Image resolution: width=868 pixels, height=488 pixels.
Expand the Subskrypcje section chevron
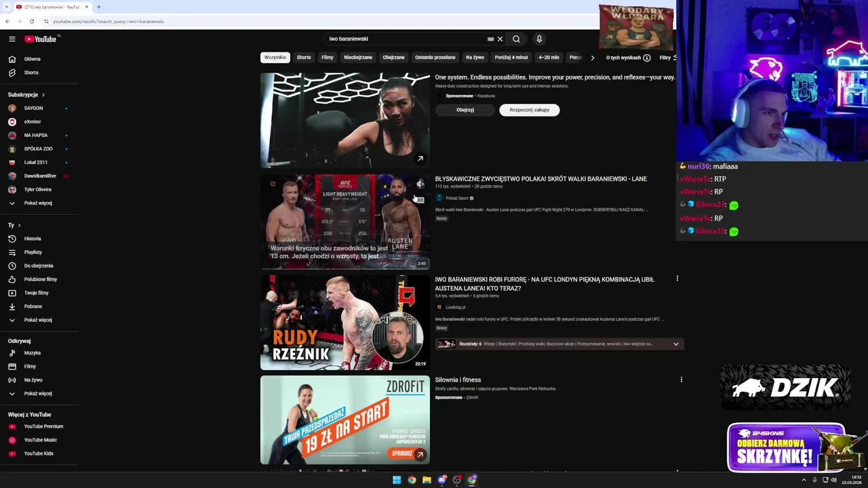point(43,95)
